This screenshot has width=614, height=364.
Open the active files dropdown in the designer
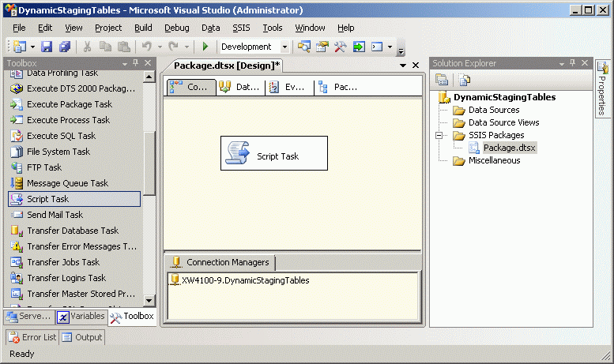(x=402, y=66)
